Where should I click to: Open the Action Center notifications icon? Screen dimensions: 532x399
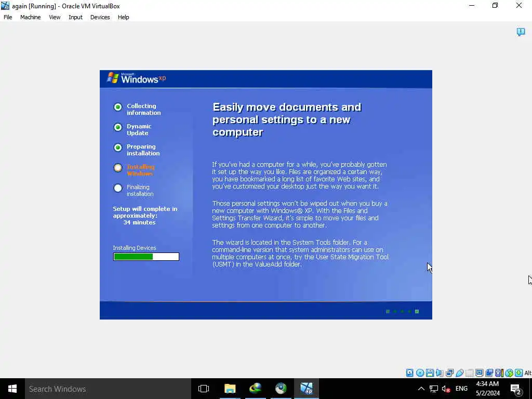(516, 389)
